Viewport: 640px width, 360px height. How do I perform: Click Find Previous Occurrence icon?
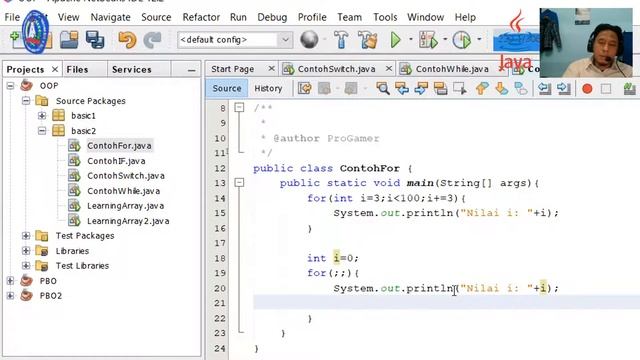(x=402, y=88)
